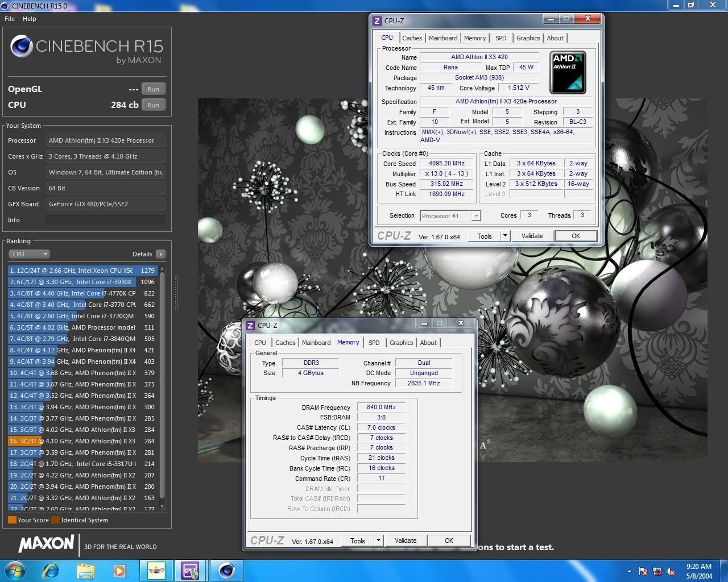
Task: Select the Graphics tab in top CPU-Z
Action: pyautogui.click(x=528, y=38)
